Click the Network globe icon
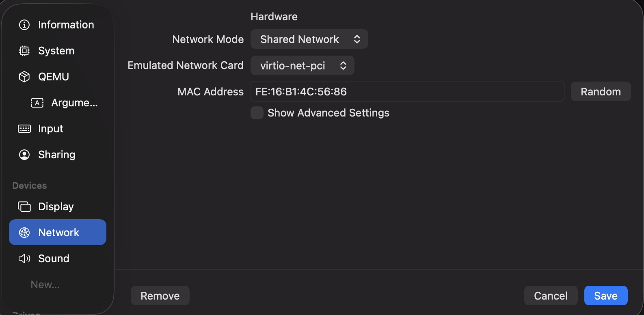The width and height of the screenshot is (644, 315). [24, 233]
